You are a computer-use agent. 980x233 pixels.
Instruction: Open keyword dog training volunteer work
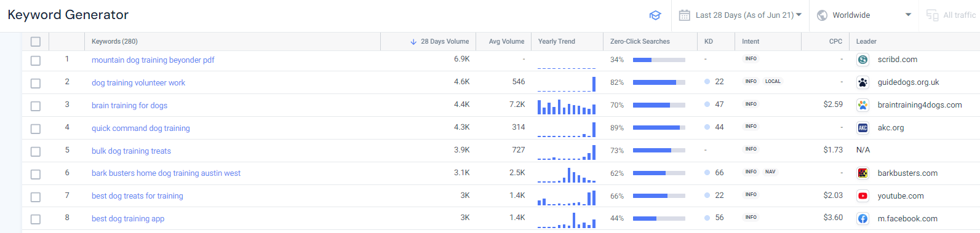click(x=138, y=83)
